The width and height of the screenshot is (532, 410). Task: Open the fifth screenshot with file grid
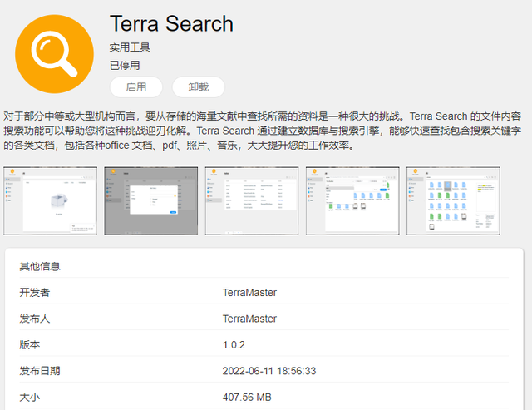453,200
